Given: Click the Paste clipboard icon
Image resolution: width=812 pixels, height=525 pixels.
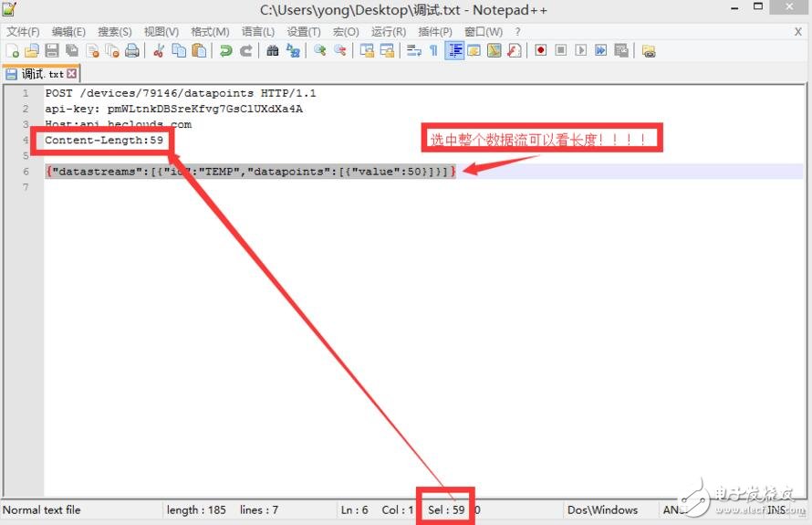Looking at the screenshot, I should (199, 51).
